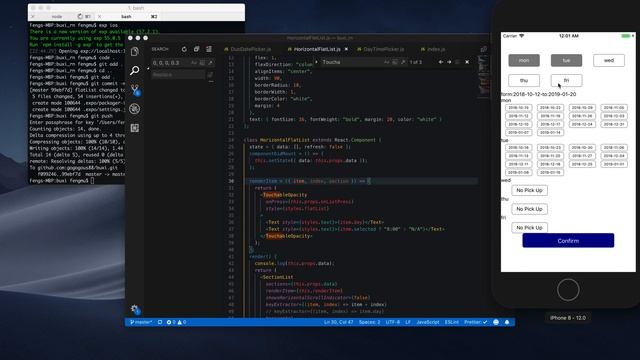The height and width of the screenshot is (360, 640).
Task: Click the master branch status item
Action: click(x=141, y=322)
